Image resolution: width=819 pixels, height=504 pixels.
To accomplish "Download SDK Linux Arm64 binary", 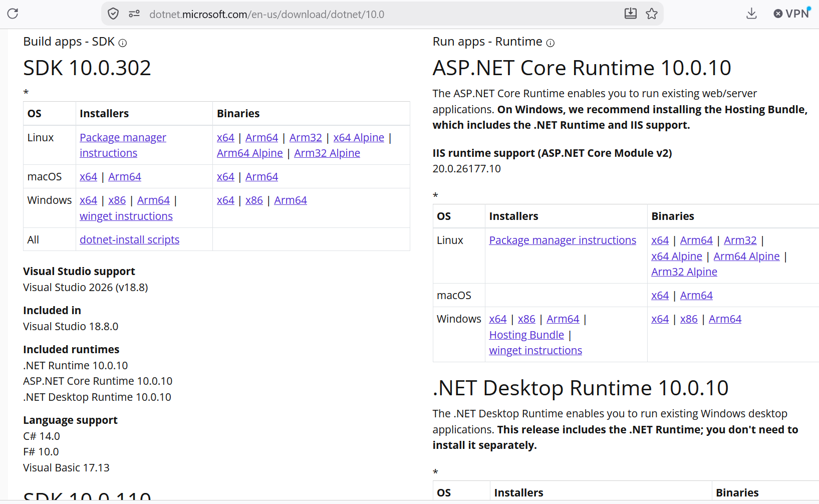I will [261, 138].
